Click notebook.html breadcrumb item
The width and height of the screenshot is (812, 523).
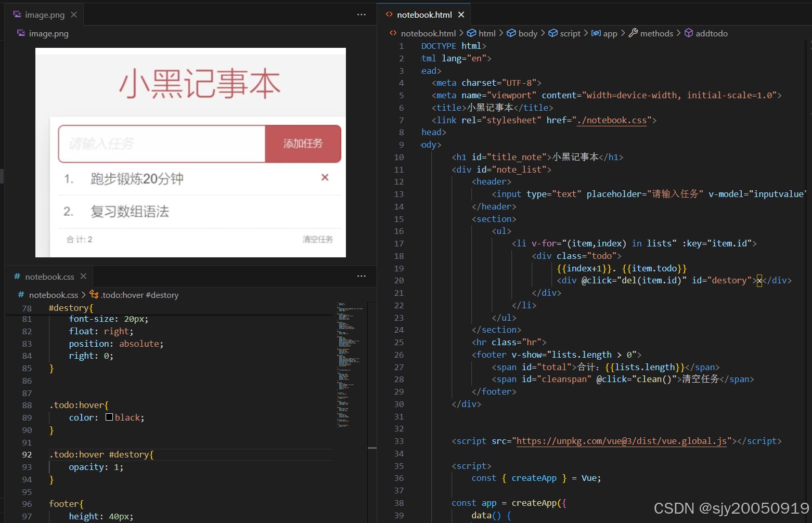coord(428,33)
